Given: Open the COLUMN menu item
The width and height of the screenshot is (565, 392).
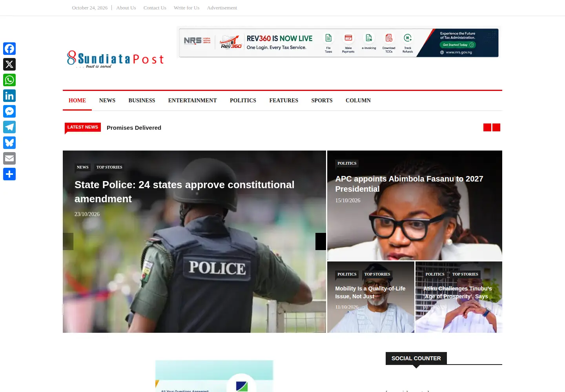Looking at the screenshot, I should [358, 101].
